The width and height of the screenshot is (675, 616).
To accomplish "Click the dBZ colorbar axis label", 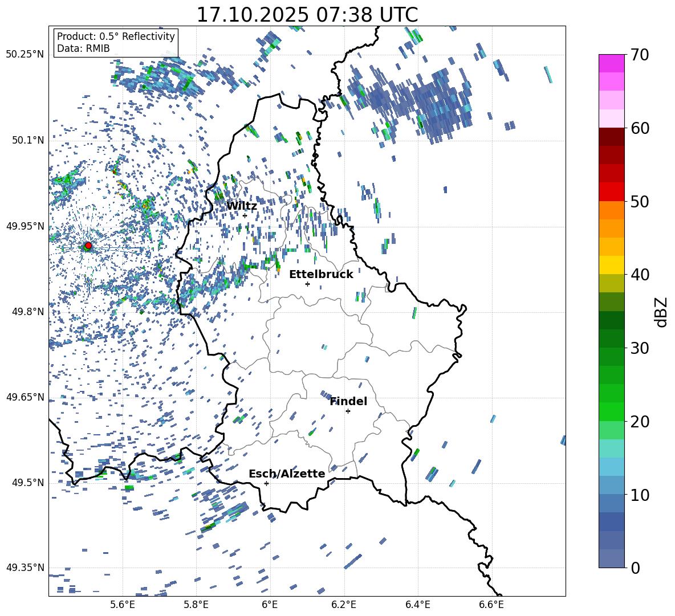I will pyautogui.click(x=661, y=311).
